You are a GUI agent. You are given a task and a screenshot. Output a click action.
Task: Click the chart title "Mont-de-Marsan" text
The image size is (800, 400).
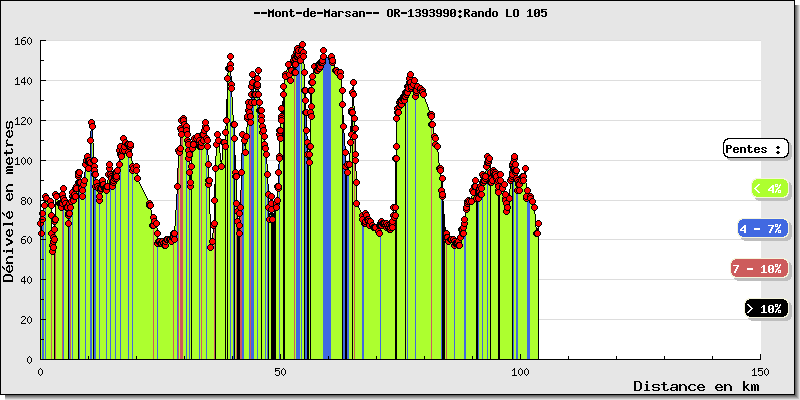pyautogui.click(x=319, y=13)
